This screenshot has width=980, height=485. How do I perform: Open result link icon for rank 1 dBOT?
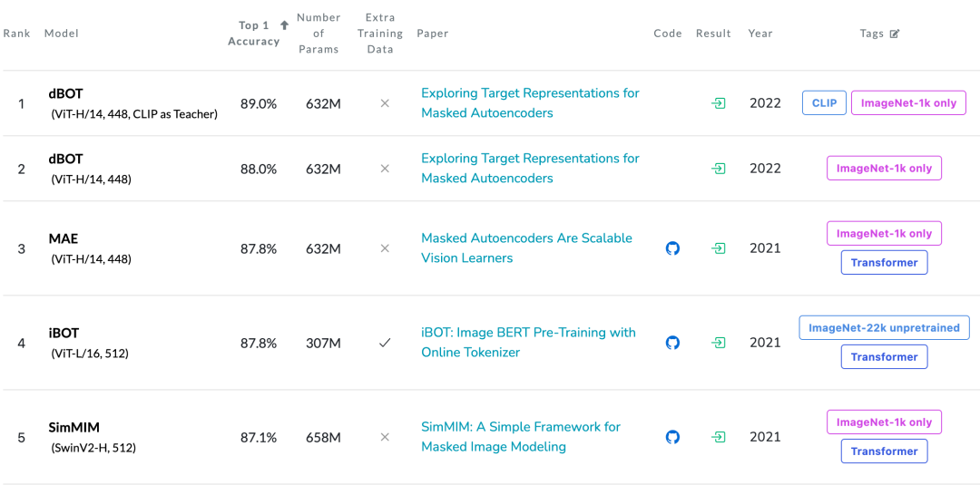point(719,103)
